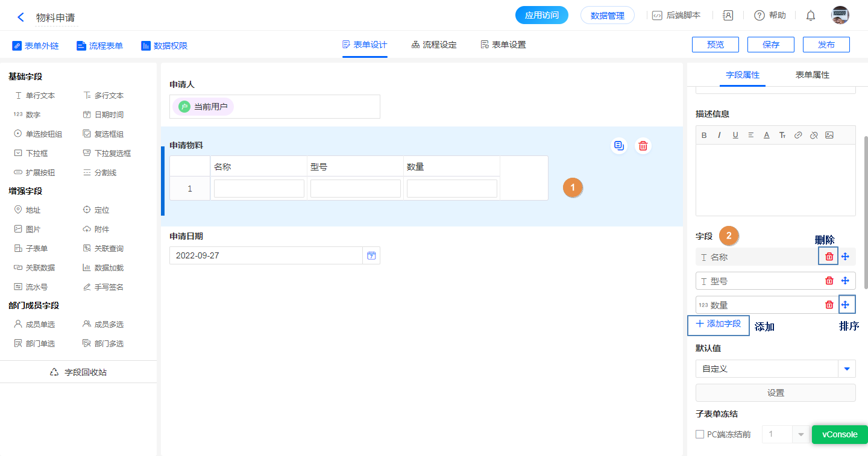Delete the 申请物料 subform field
The height and width of the screenshot is (456, 868).
point(643,145)
